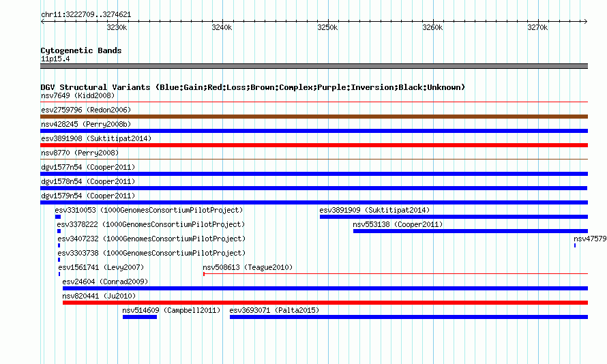Open the esv3891909 (Suktitipat2014) label
Screen dimensions: 607x364
tap(374, 210)
